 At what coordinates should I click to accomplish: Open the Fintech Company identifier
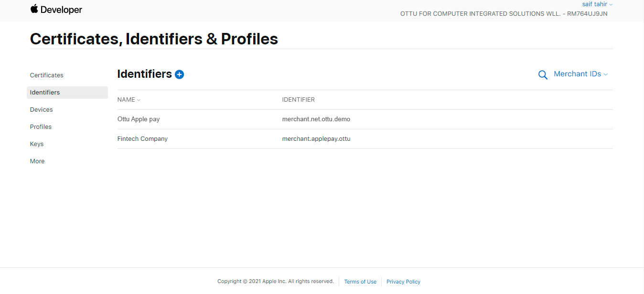point(142,138)
